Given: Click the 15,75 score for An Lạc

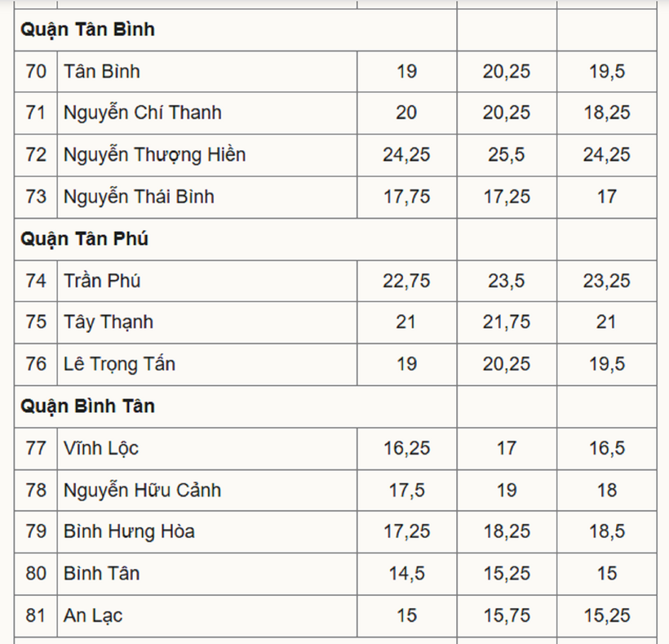Looking at the screenshot, I should pos(506,615).
